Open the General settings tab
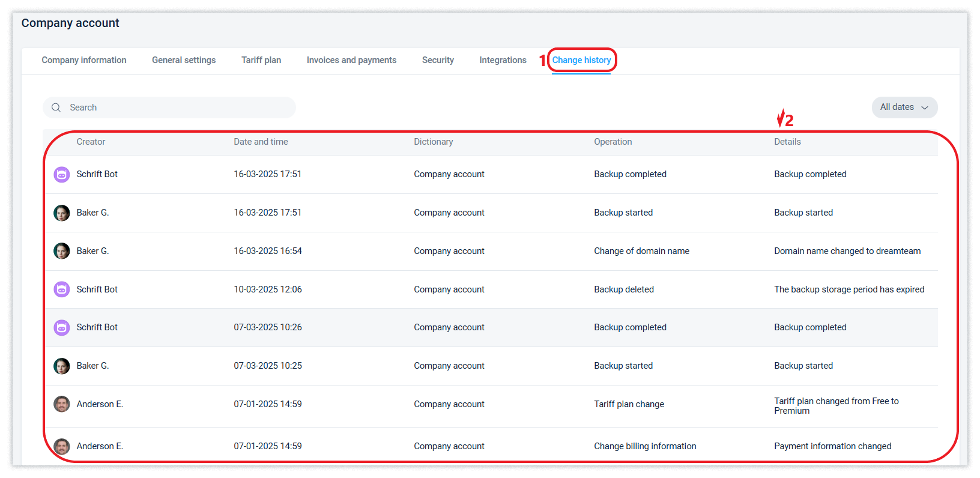Viewport: 980px width, 478px height. click(x=184, y=60)
